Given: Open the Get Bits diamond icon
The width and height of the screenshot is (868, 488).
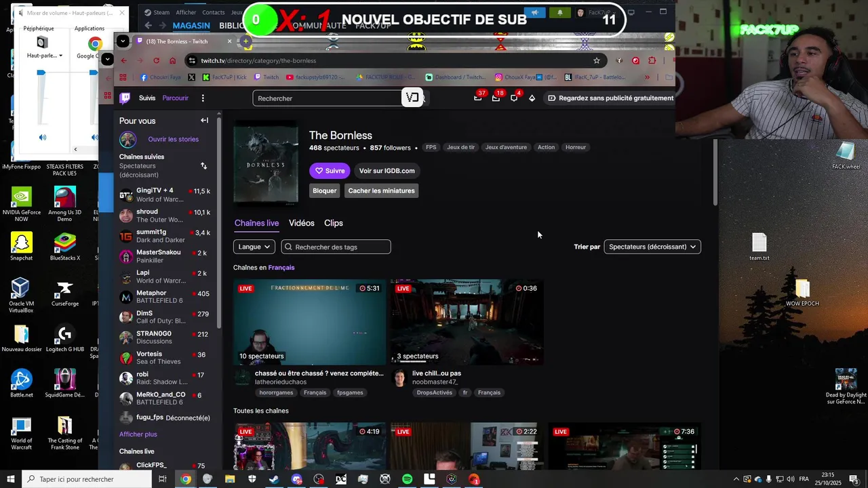Looking at the screenshot, I should click(532, 98).
